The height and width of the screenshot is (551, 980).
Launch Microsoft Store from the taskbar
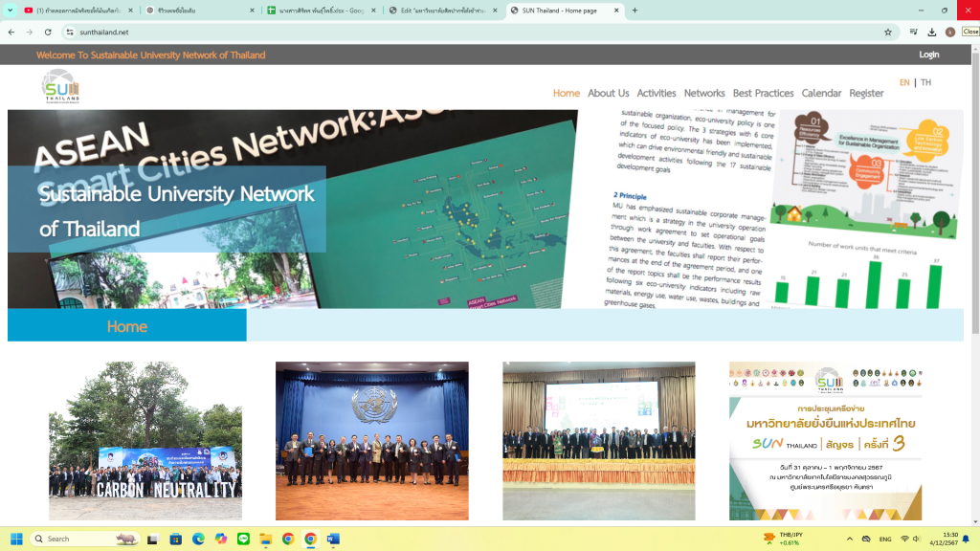(x=176, y=539)
